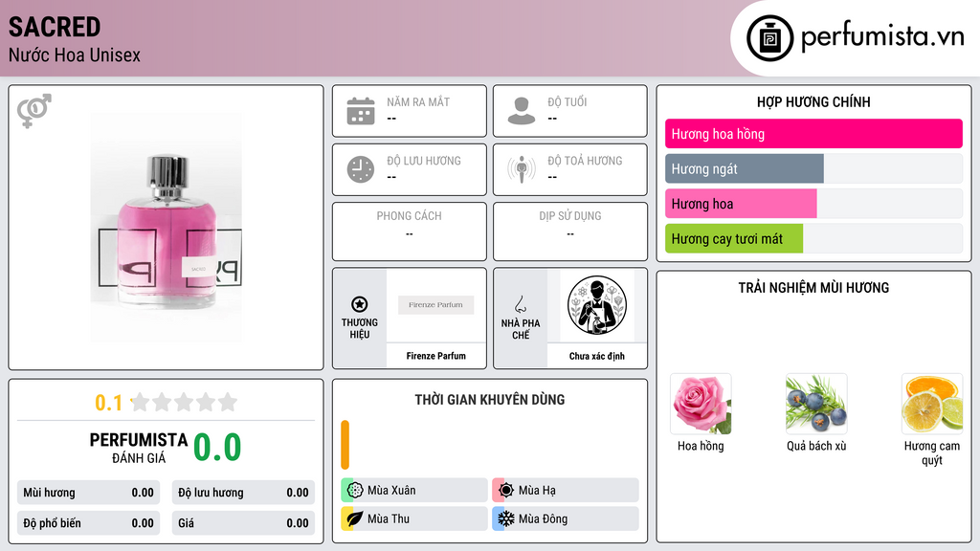Viewport: 980px width, 551px height.
Task: Click the Mùa Thu leaf icon
Action: (x=355, y=518)
